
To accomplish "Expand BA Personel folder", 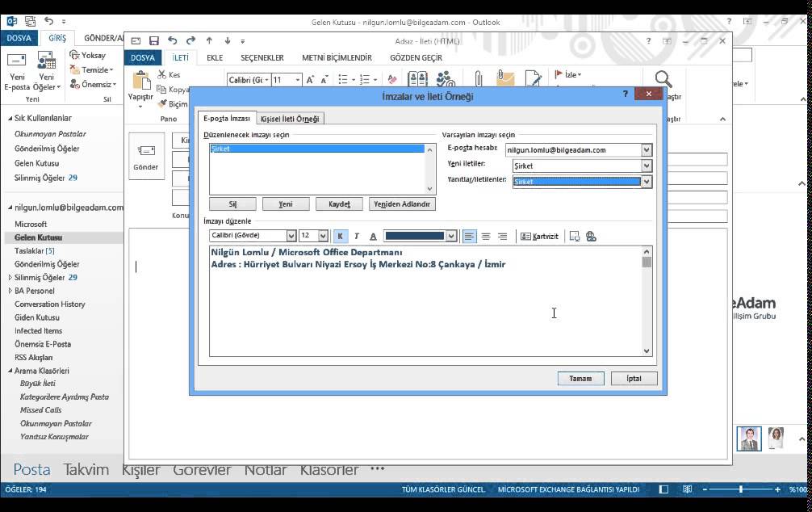I will (10, 291).
